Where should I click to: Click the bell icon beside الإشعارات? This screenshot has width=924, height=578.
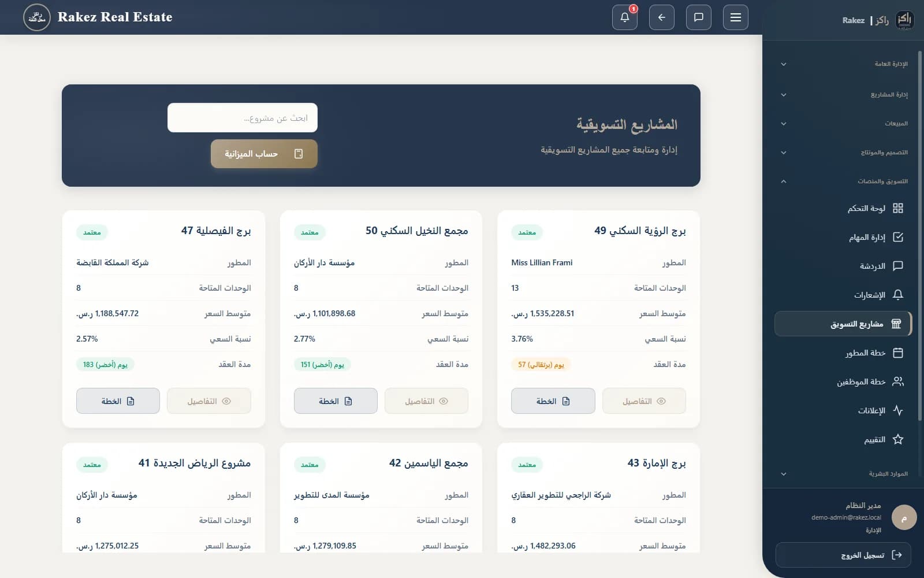tap(898, 295)
